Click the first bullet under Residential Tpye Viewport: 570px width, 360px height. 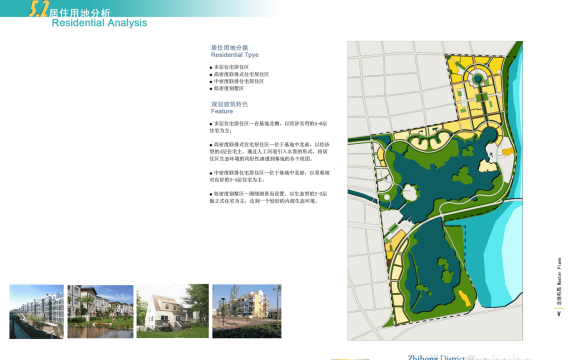click(x=229, y=67)
